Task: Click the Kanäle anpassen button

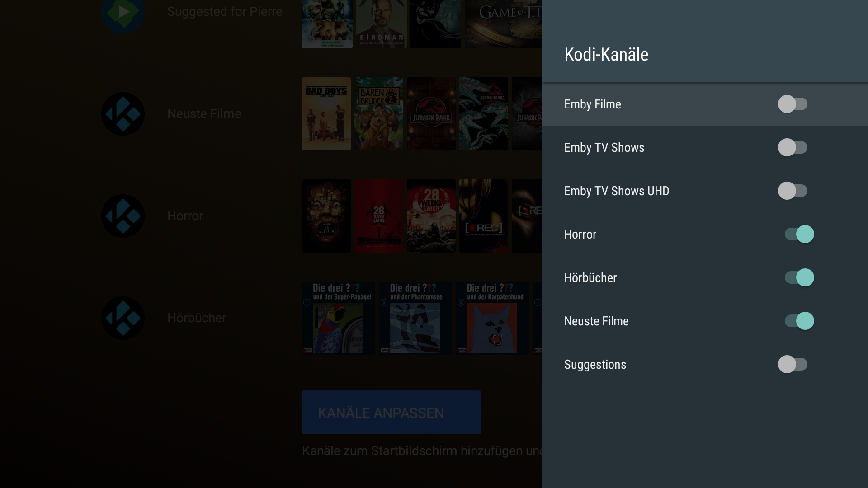Action: click(392, 413)
